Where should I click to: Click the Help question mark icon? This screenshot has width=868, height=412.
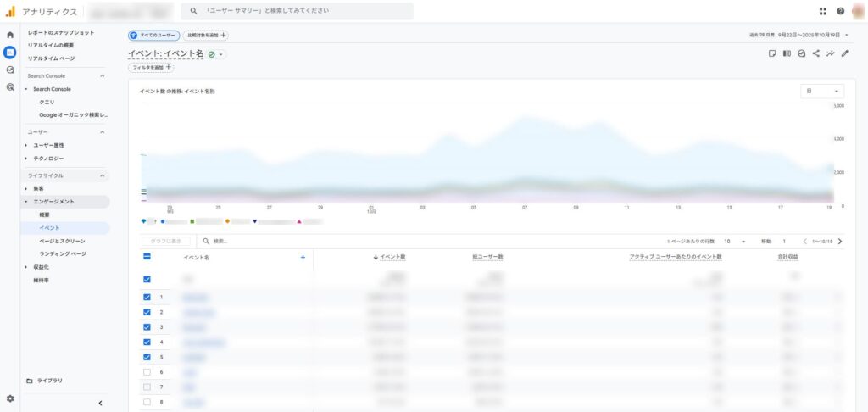coord(840,11)
